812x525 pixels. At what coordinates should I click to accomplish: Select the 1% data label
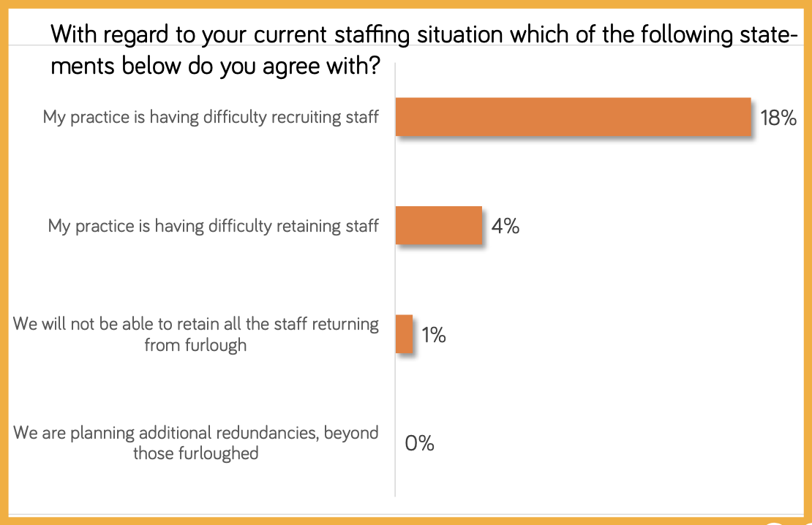coord(434,336)
